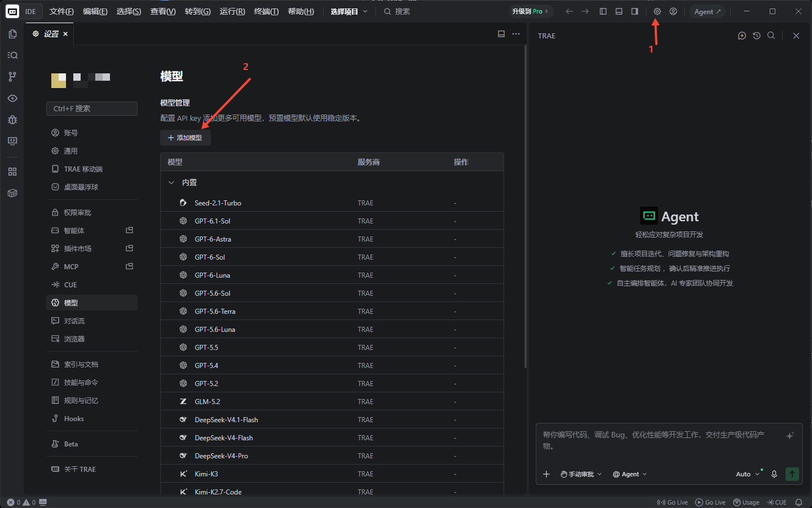The height and width of the screenshot is (508, 812).
Task: Open the 手动审批 approval dropdown
Action: [581, 474]
